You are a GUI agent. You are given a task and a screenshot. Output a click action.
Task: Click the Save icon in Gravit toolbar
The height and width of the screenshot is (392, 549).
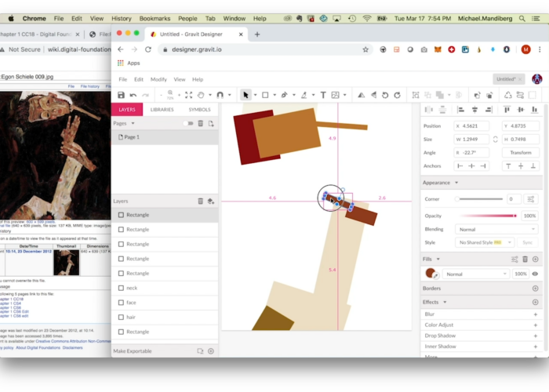point(121,95)
